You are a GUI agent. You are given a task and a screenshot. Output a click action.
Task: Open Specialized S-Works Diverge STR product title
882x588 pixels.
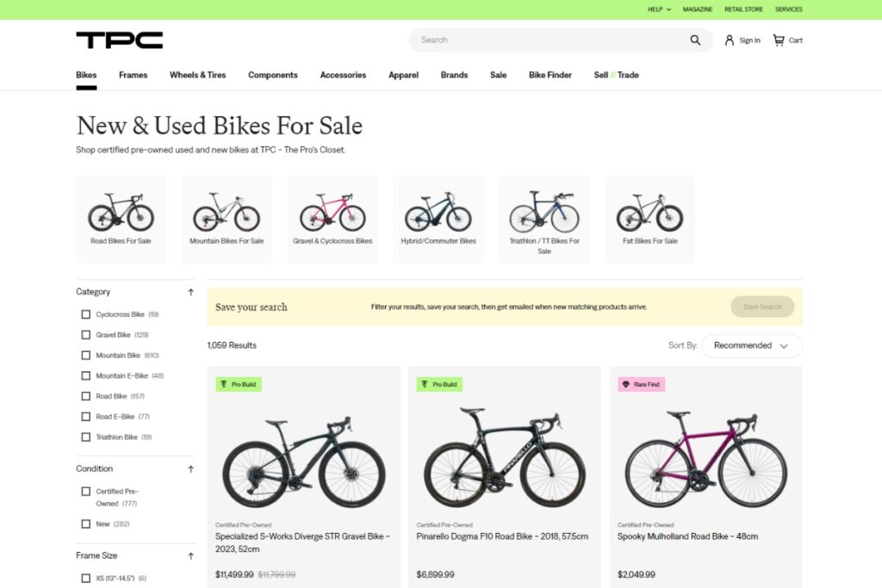302,543
